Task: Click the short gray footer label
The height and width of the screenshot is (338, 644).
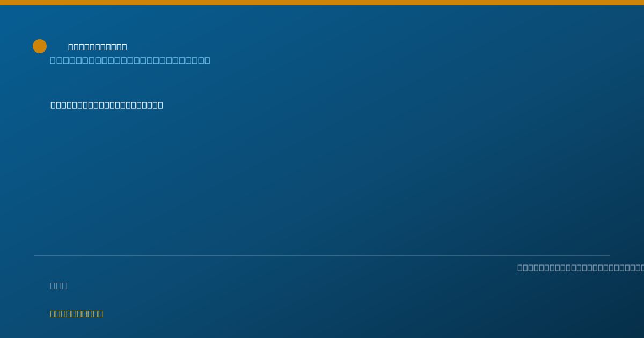Action: click(58, 285)
